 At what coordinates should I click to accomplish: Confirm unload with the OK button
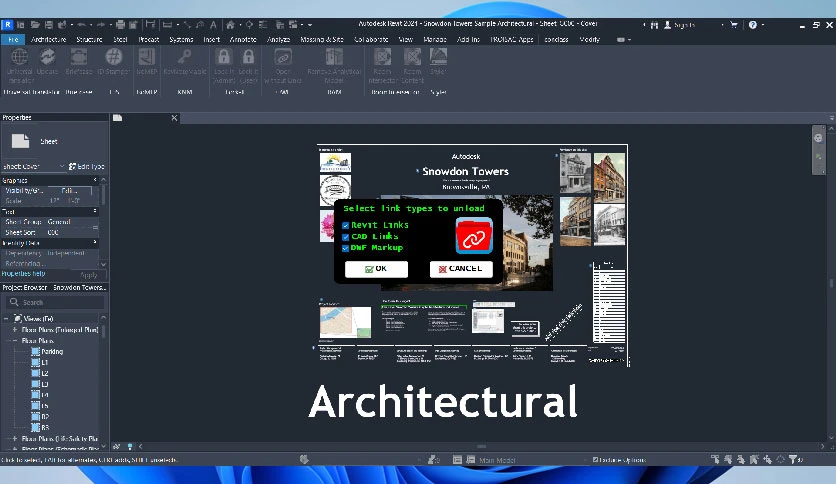pos(376,269)
